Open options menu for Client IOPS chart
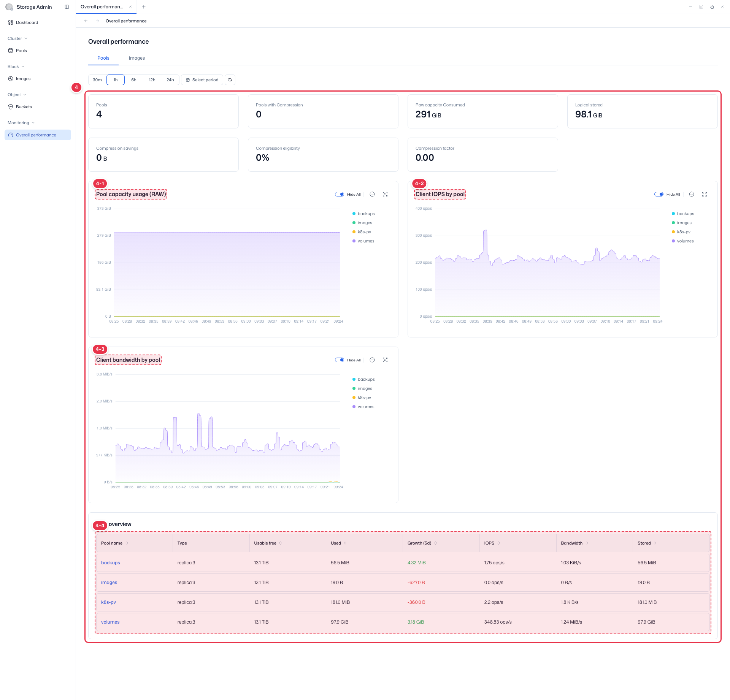730x700 pixels. tap(692, 194)
